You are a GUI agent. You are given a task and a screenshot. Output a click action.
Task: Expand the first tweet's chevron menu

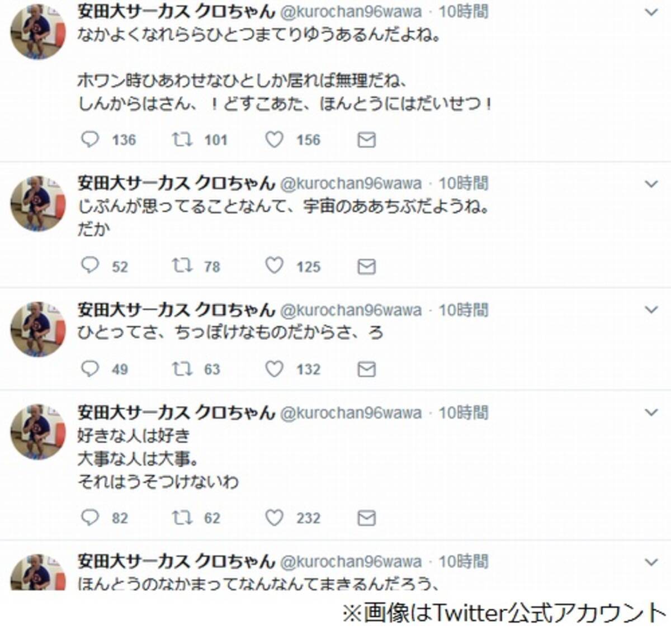pyautogui.click(x=651, y=12)
